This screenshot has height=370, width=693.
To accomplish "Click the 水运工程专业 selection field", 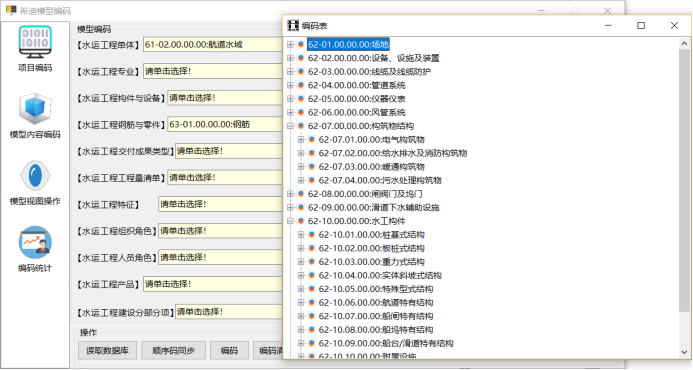I will pos(213,71).
